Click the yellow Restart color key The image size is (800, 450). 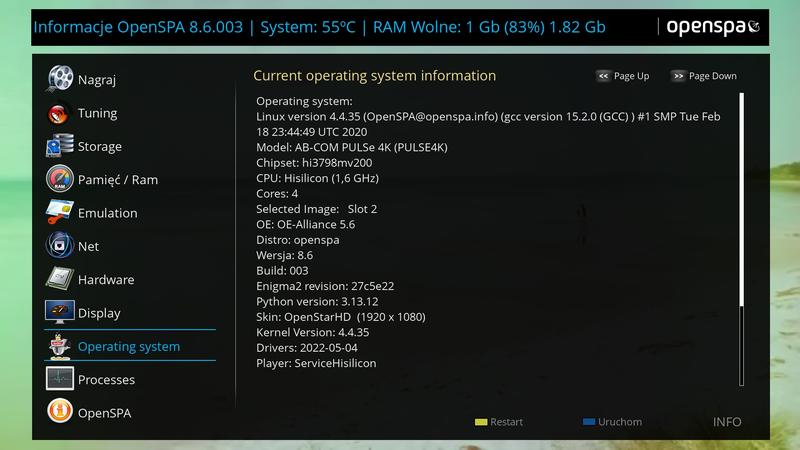click(x=481, y=422)
